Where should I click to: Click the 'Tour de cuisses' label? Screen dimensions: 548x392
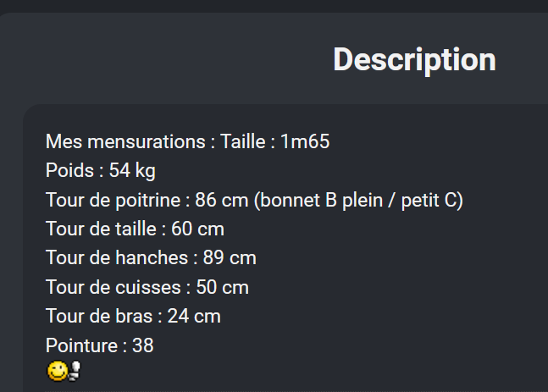[113, 287]
